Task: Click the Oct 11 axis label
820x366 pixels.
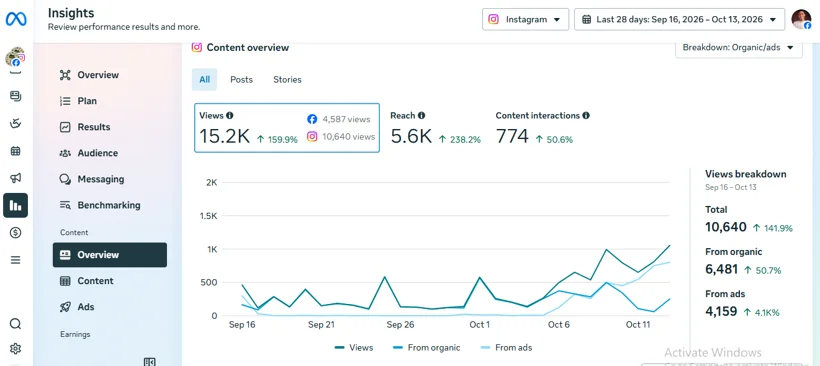Action: click(638, 325)
